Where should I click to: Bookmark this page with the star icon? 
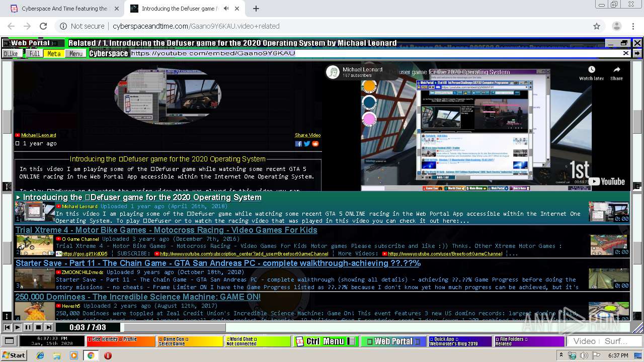pos(597,26)
